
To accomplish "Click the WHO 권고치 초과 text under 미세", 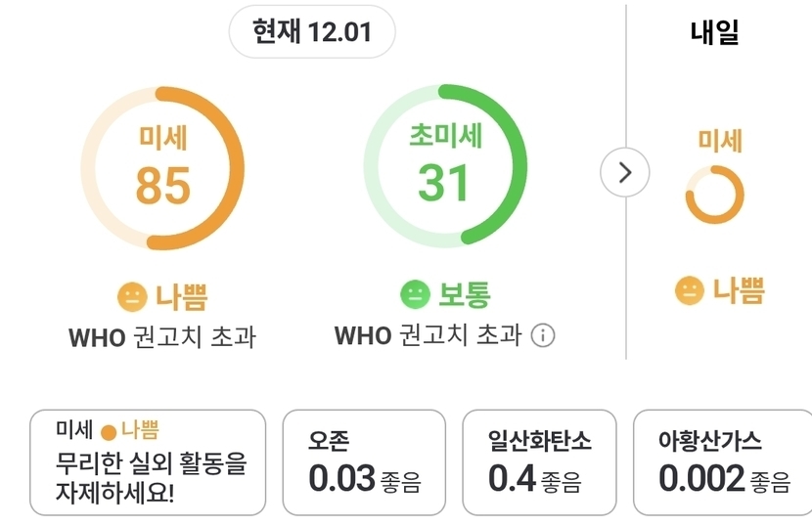I will point(162,337).
